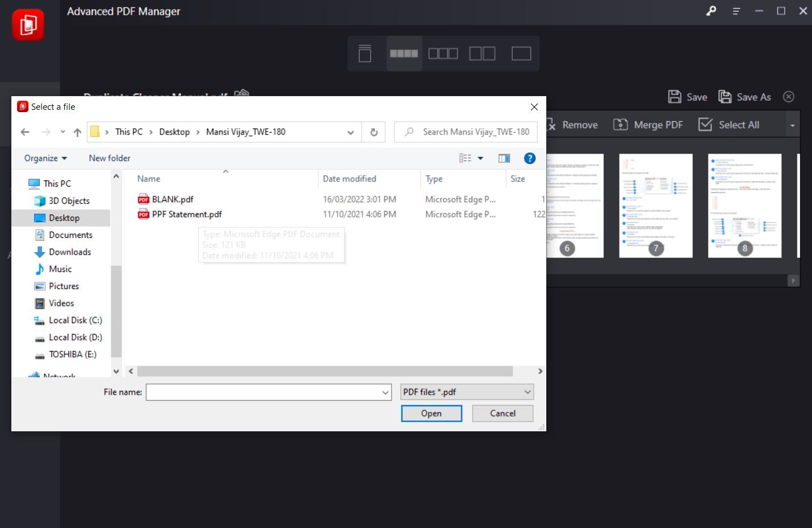Click the Cancel button
This screenshot has height=528, width=812.
[x=502, y=413]
